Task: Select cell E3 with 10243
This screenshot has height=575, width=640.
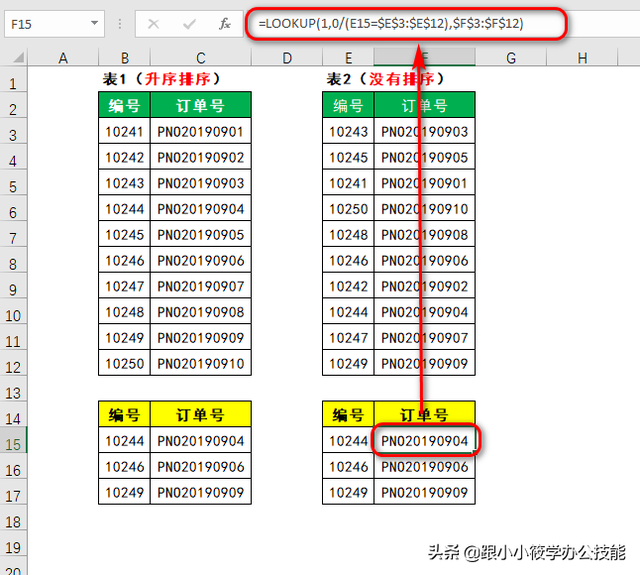Action: point(348,131)
